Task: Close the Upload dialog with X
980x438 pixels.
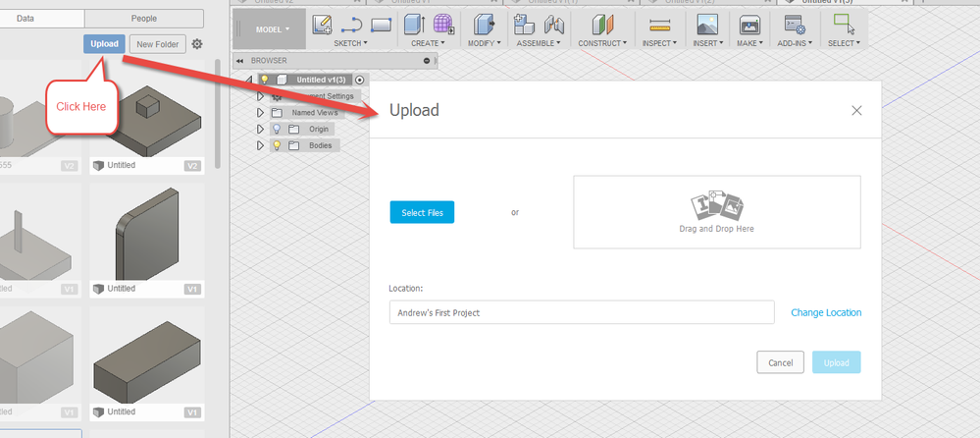Action: (856, 111)
